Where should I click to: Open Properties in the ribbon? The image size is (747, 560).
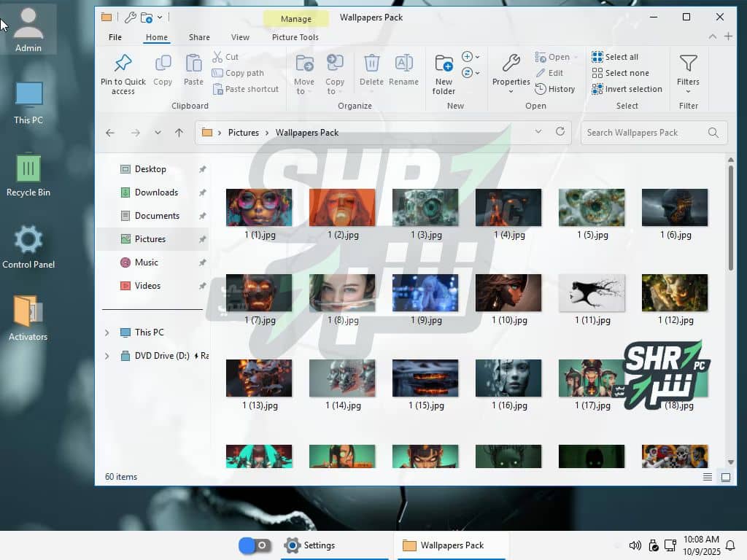click(x=511, y=64)
